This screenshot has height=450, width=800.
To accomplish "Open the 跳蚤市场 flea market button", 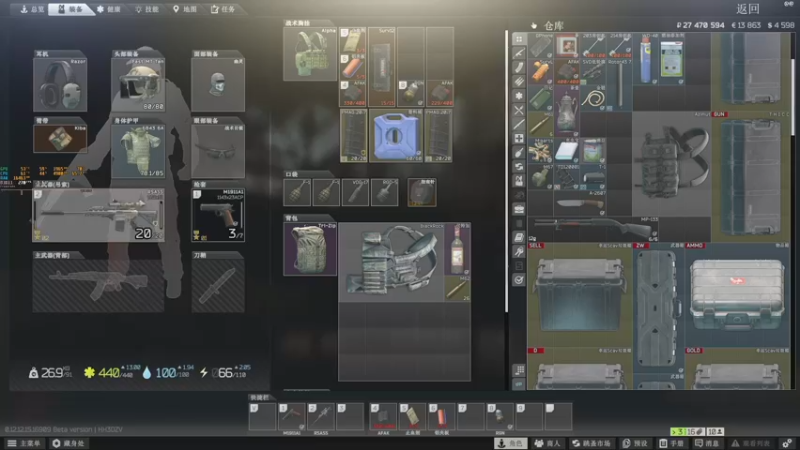I will [x=591, y=443].
